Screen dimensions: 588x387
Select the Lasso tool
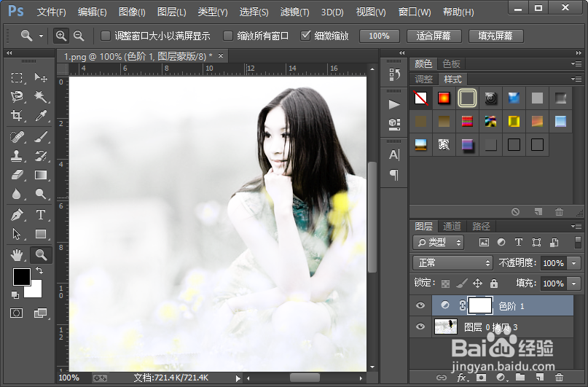click(17, 97)
